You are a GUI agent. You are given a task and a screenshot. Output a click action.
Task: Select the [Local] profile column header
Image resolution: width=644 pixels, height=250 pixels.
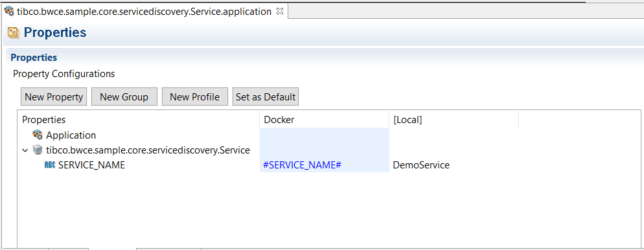point(454,119)
